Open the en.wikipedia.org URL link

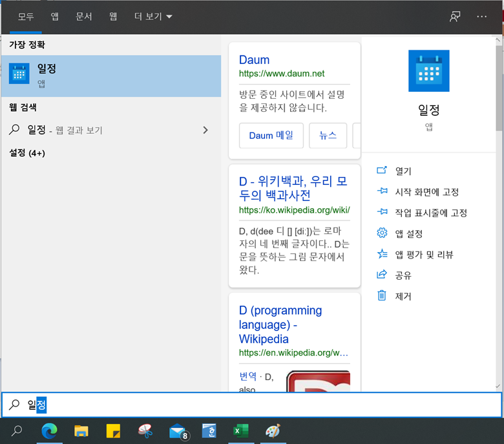(x=293, y=353)
